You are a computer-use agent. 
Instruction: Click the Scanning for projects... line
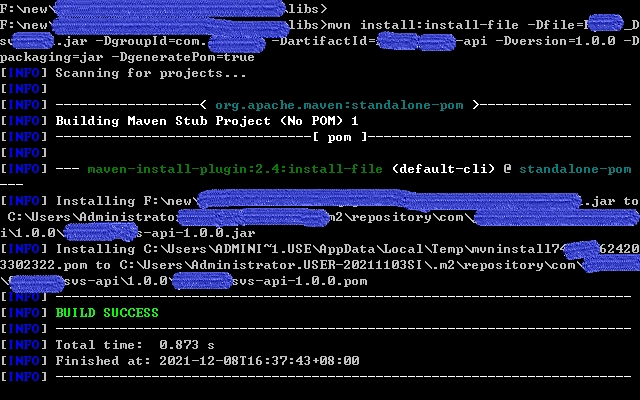pos(151,73)
